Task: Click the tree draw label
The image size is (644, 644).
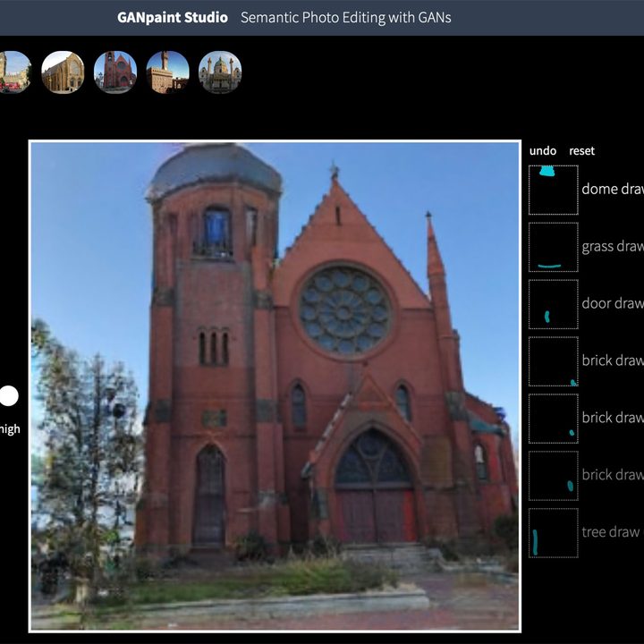Action: 611,532
